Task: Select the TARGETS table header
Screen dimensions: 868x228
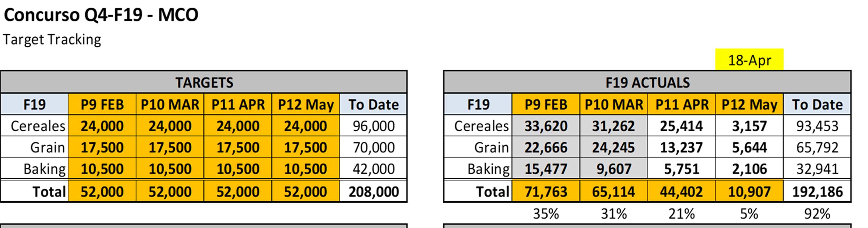Action: 204,83
